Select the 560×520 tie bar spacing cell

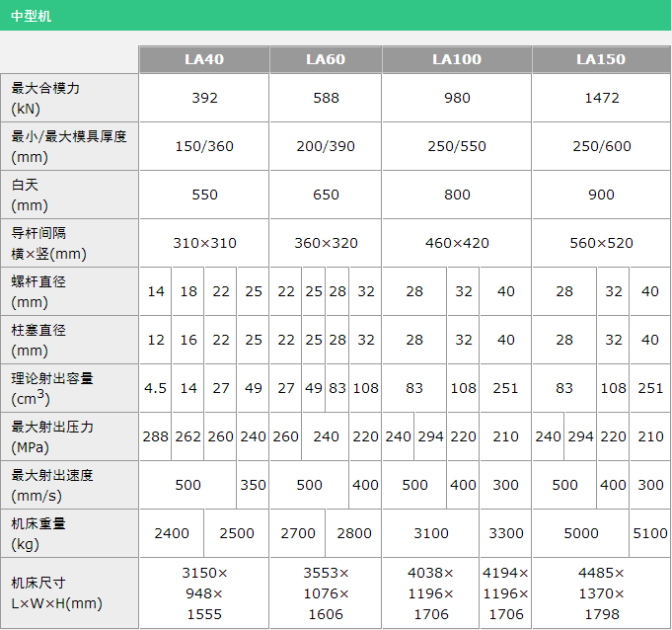coord(601,243)
